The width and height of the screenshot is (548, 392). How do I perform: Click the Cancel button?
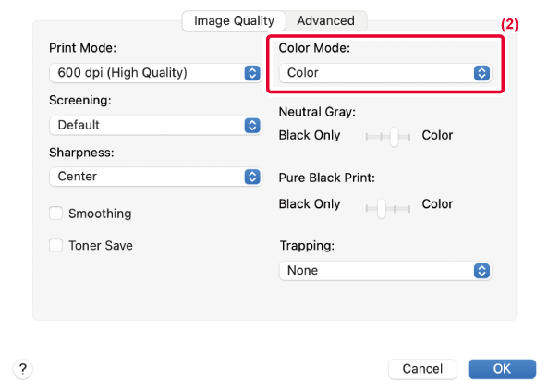[x=422, y=369]
